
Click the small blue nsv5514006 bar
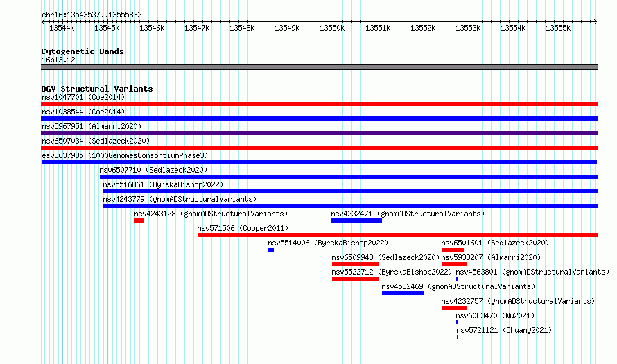point(271,250)
